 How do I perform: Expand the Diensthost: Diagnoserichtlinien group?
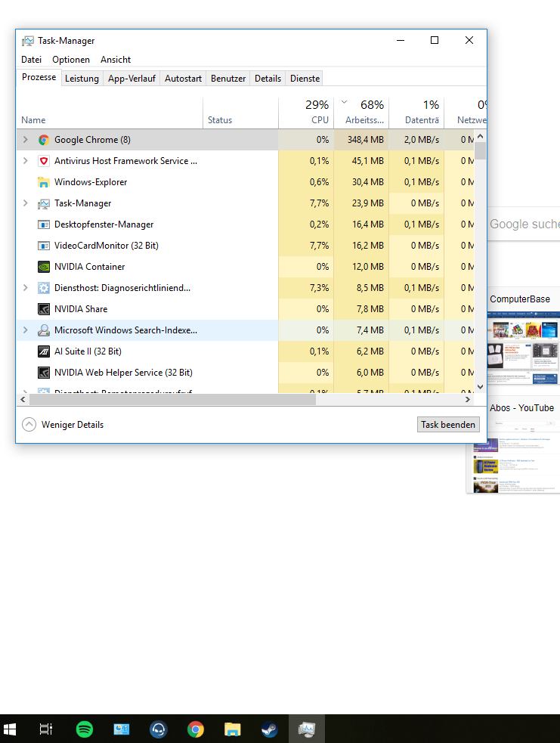coord(26,288)
